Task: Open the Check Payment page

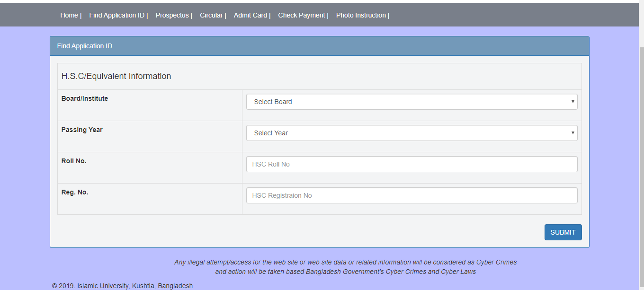Action: pos(302,15)
